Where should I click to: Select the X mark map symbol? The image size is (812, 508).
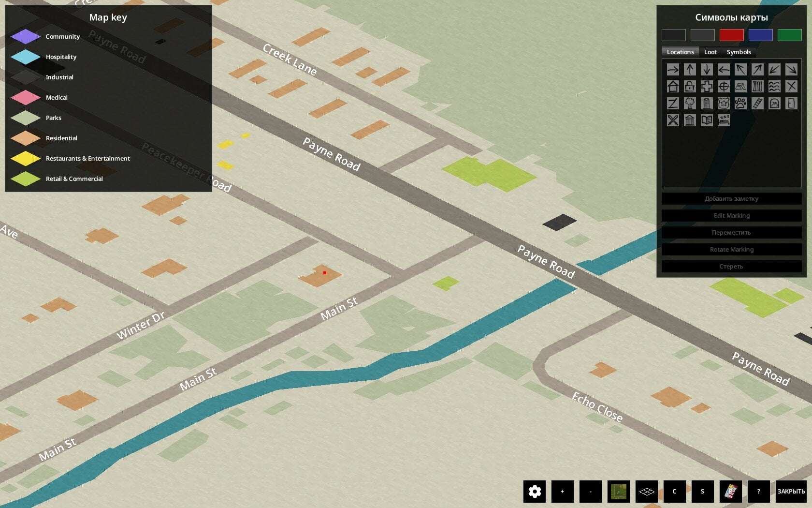(x=791, y=87)
